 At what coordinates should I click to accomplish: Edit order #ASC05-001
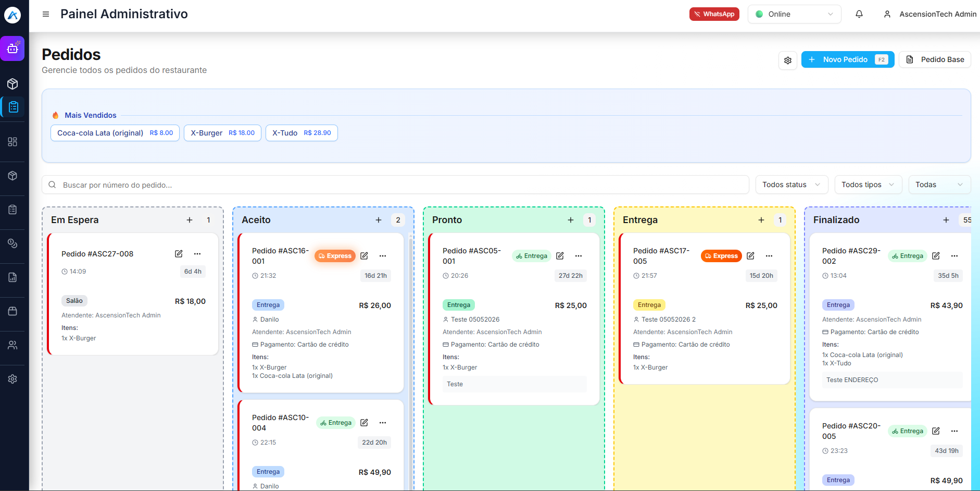[560, 256]
